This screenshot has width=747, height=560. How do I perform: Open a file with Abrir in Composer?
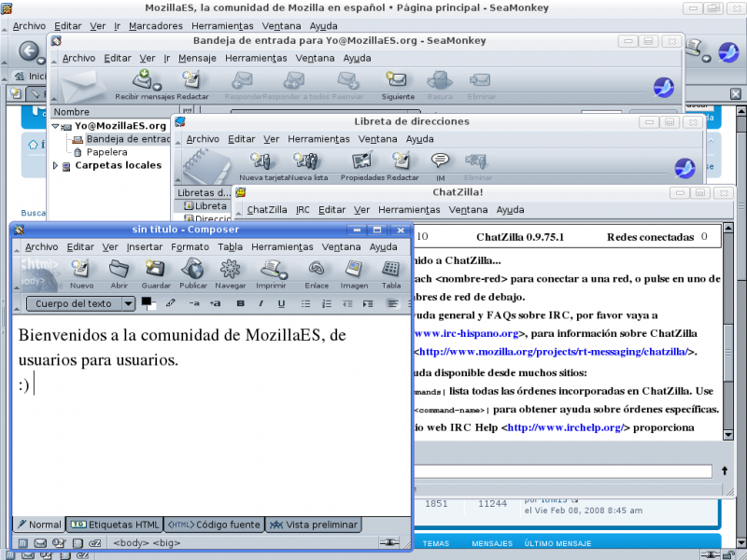click(x=120, y=273)
